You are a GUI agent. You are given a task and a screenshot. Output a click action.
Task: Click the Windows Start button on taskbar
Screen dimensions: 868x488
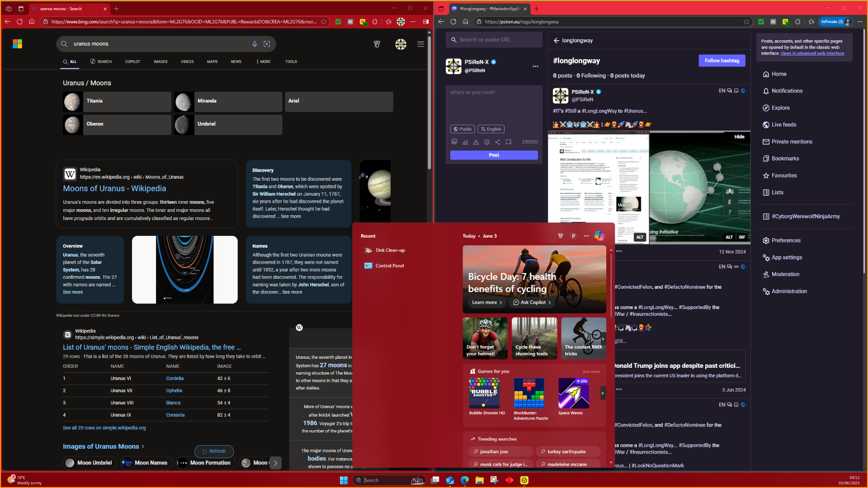(x=344, y=480)
